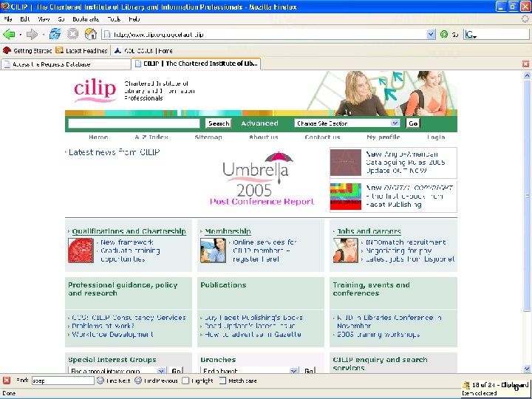This screenshot has height=399, width=532.
Task: Click Go beside special interest group dropdown
Action: pos(177,371)
